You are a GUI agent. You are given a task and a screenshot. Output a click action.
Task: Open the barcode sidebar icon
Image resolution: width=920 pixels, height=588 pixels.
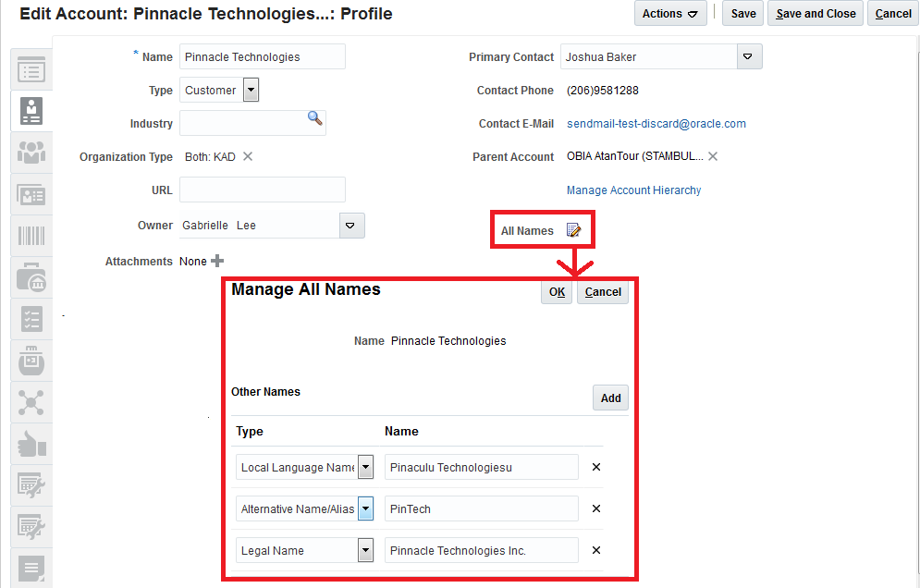coord(31,236)
